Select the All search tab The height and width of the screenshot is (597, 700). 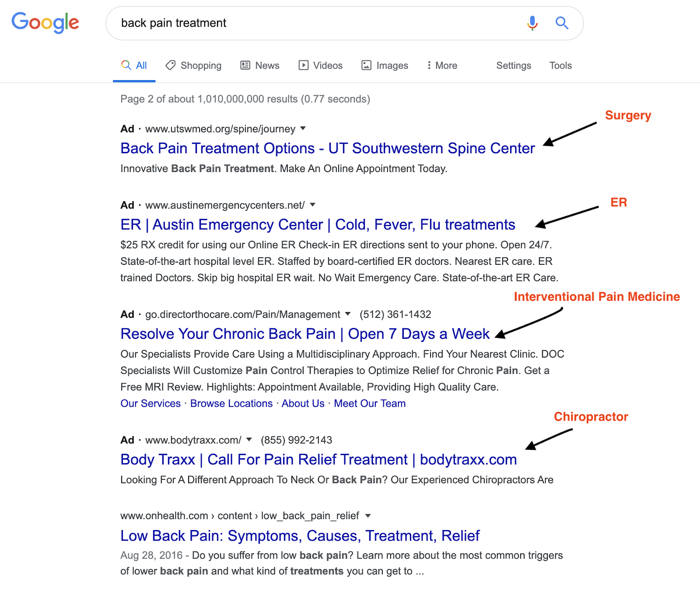tap(134, 66)
